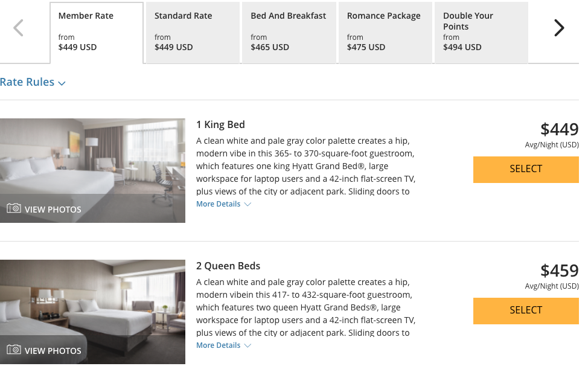Click the 1 King Bed room title
Image resolution: width=588 pixels, height=369 pixels.
[220, 124]
